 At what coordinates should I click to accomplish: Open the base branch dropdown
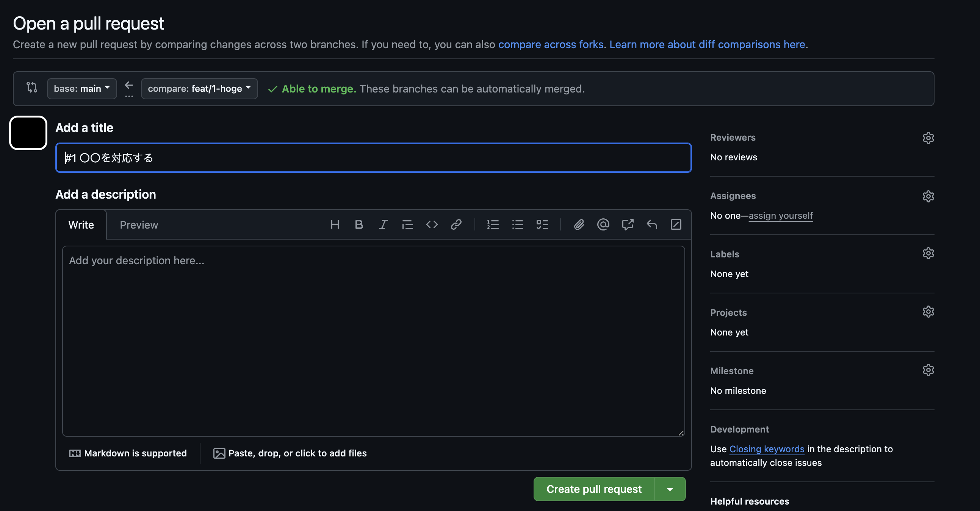(81, 88)
